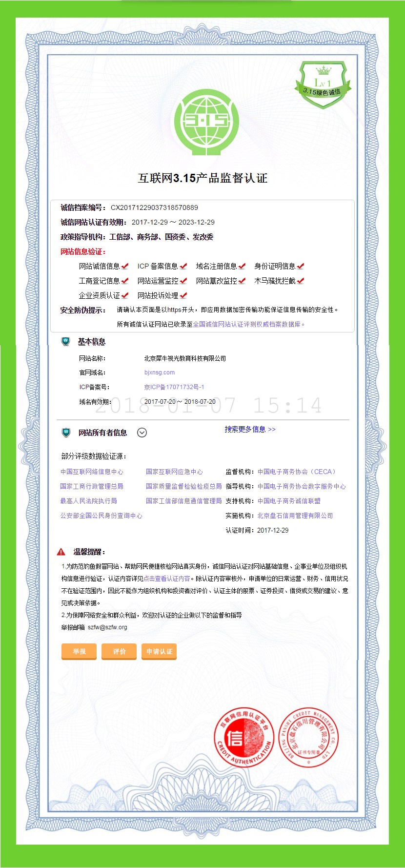Click the checkmark next to ICP 备案信息
Viewport: 405px width, 868px height.
[183, 266]
